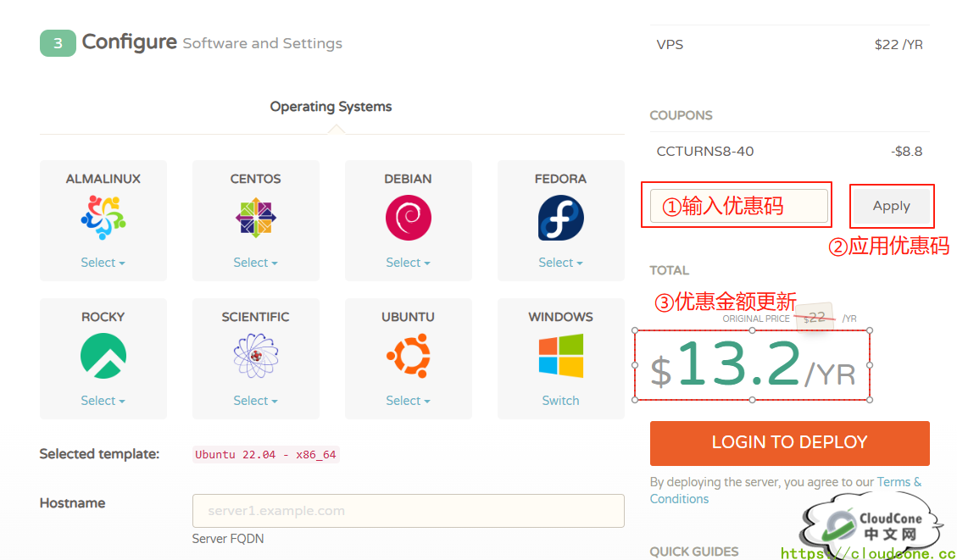Switch to the Operating Systems tab
The height and width of the screenshot is (560, 957).
331,106
